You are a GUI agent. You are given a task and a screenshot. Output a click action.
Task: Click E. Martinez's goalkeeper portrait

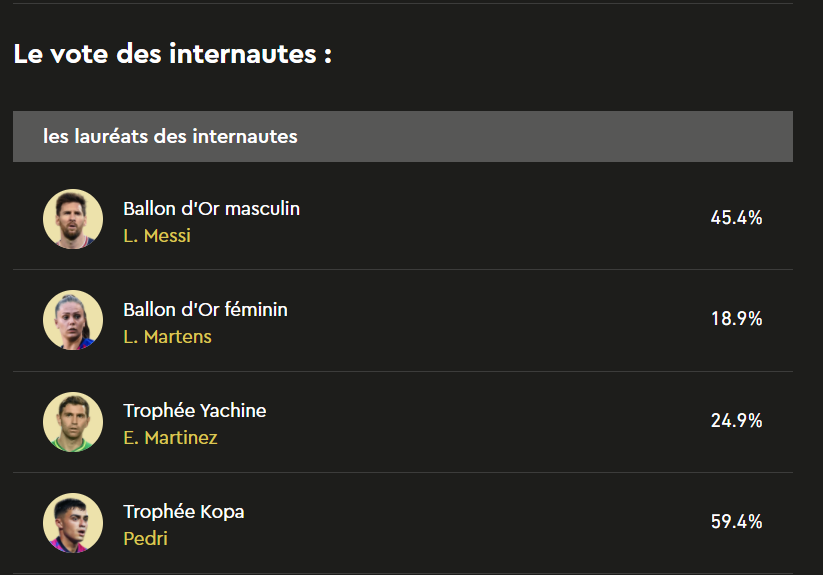pos(73,421)
